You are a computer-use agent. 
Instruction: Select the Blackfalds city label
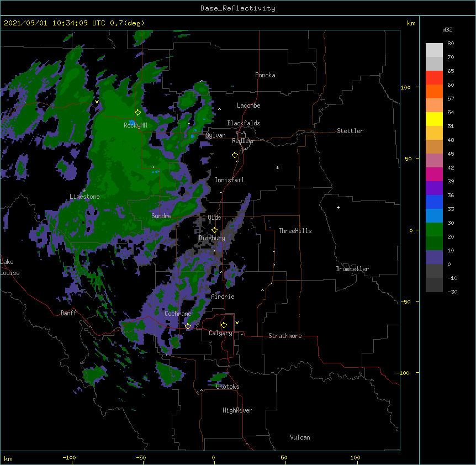(x=244, y=123)
